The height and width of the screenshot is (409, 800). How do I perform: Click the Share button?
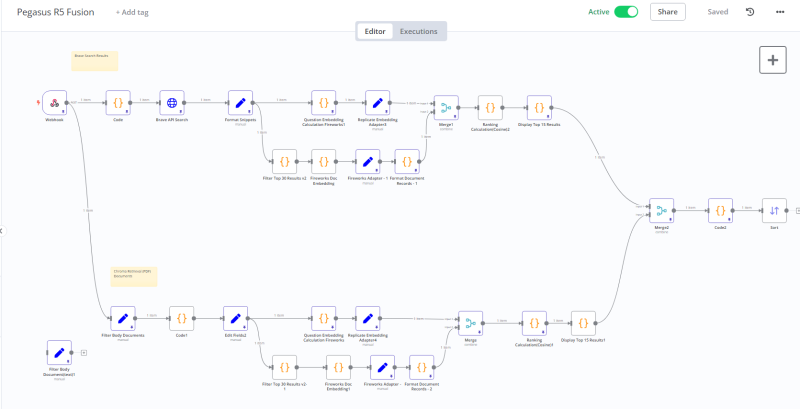coord(667,12)
